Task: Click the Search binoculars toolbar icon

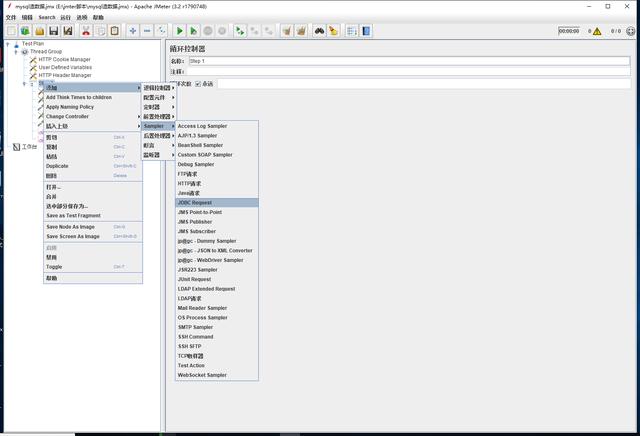Action: (x=319, y=31)
